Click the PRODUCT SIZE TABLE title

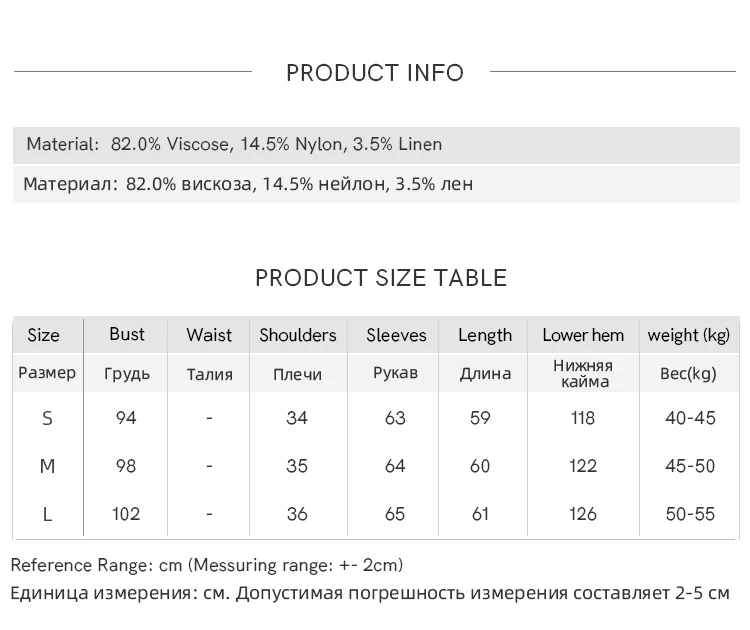coord(381,278)
